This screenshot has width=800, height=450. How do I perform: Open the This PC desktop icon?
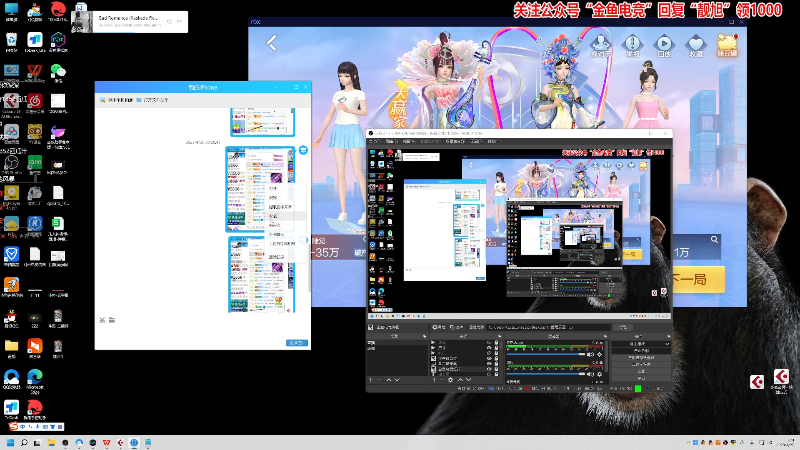[x=11, y=10]
